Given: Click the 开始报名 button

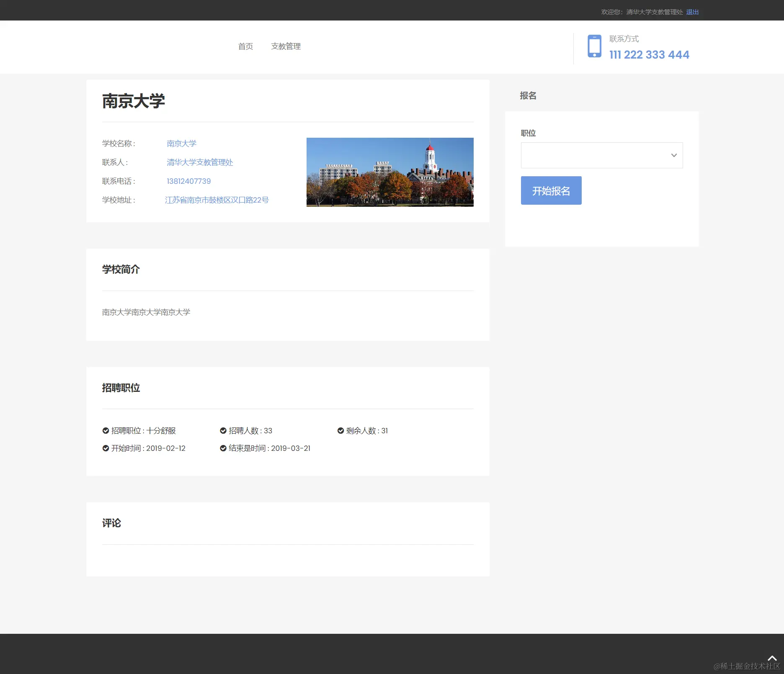Looking at the screenshot, I should click(x=551, y=190).
